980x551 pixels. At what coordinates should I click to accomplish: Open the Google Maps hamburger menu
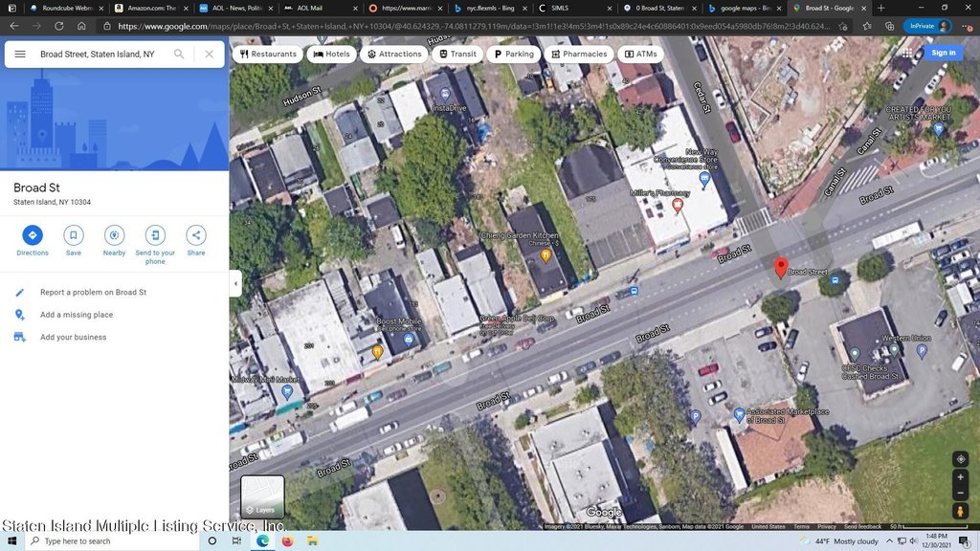coord(20,55)
